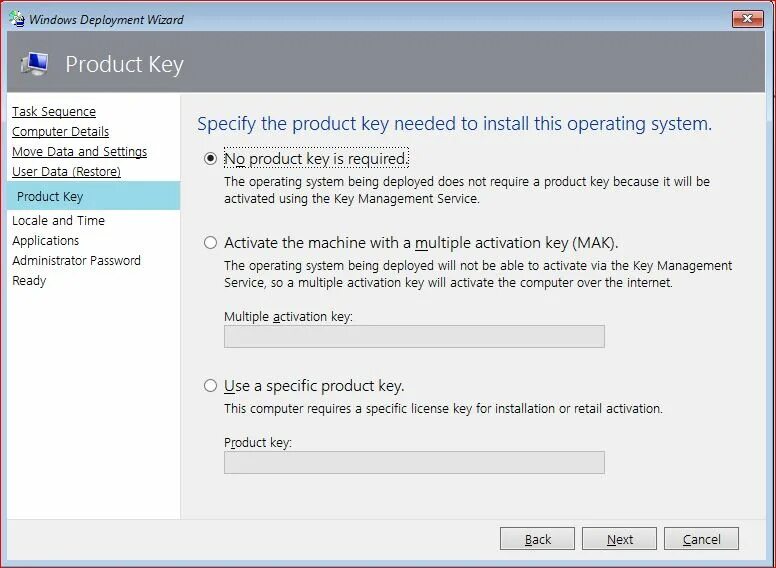This screenshot has height=568, width=776.
Task: Select the multiple activation key (MAK) option
Action: tap(210, 242)
